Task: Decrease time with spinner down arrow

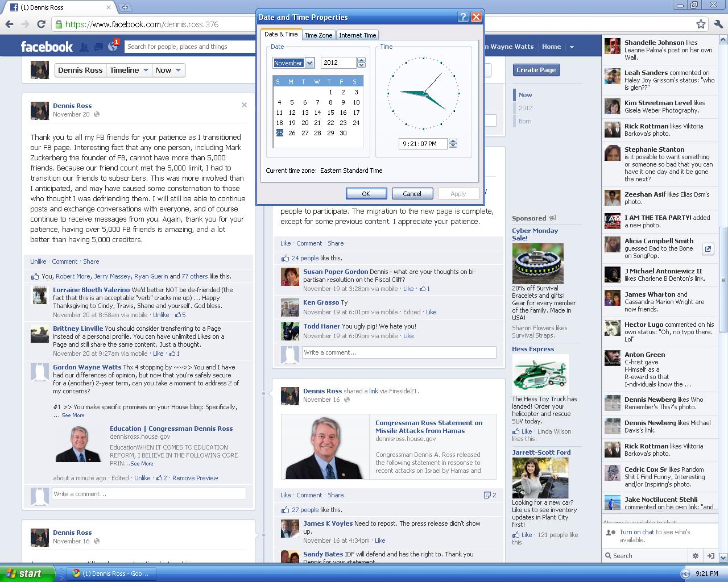Action: pos(453,146)
